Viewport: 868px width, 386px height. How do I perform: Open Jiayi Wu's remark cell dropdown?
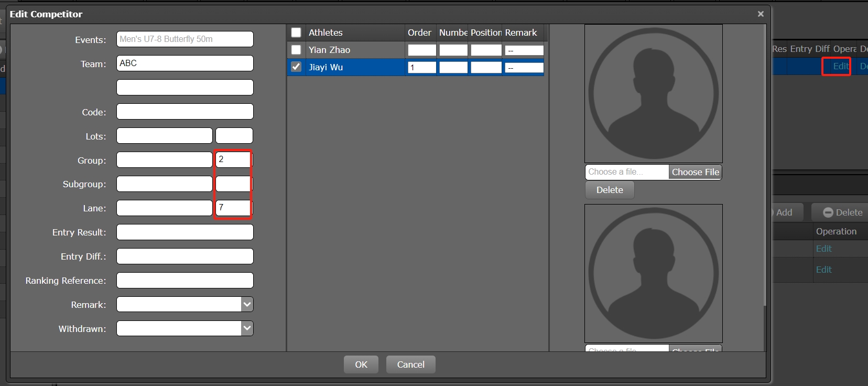point(524,68)
